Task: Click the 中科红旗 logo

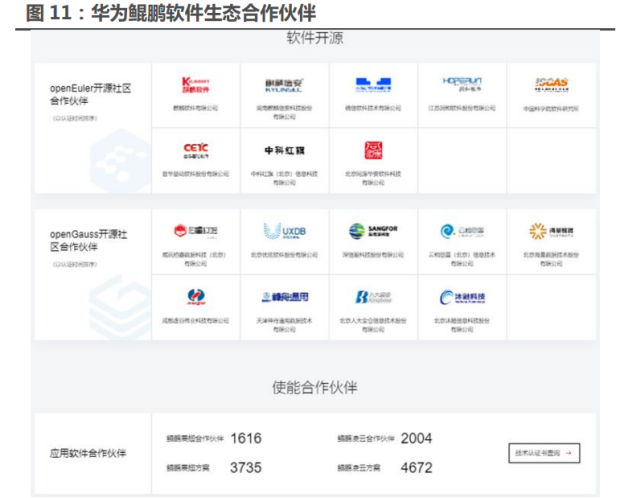Action: (284, 150)
